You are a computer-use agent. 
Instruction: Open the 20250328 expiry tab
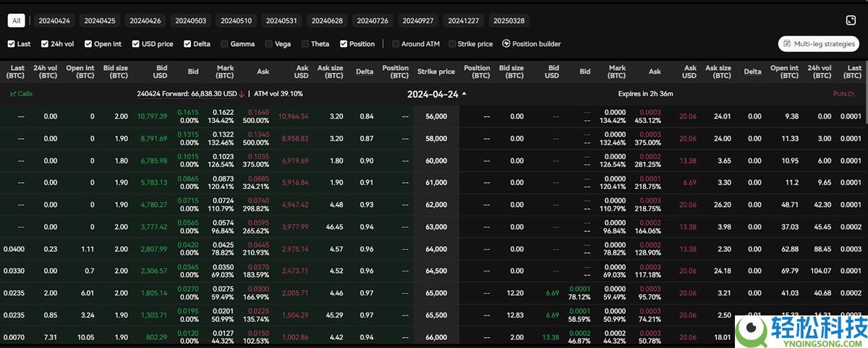(509, 21)
